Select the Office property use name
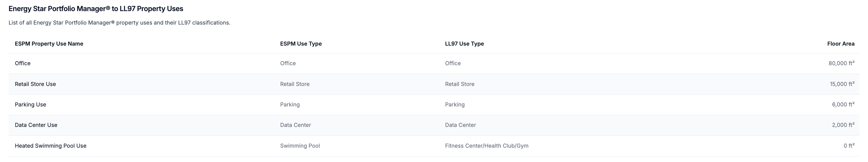Screen dimensions: 868x162 [x=23, y=63]
